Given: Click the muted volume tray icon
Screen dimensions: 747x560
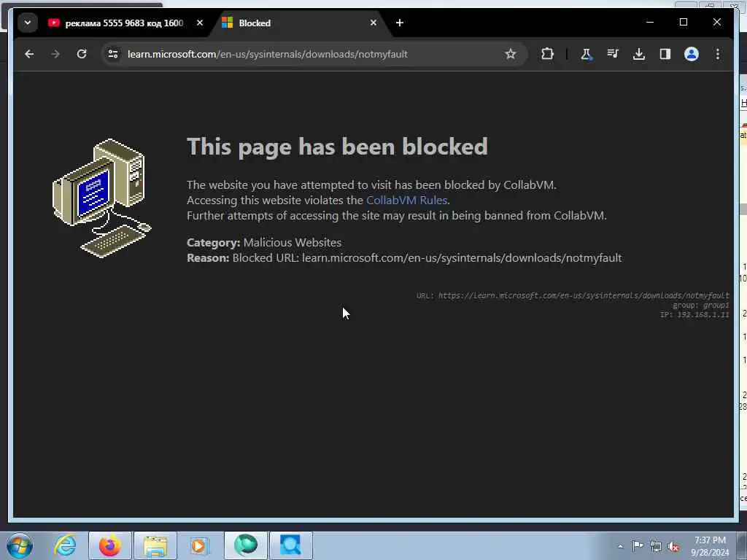Looking at the screenshot, I should coord(673,547).
